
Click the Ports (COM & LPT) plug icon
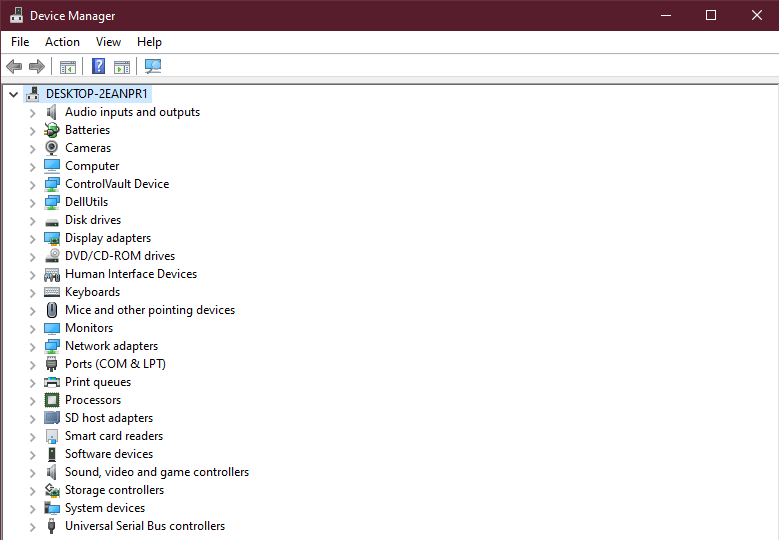(x=52, y=364)
